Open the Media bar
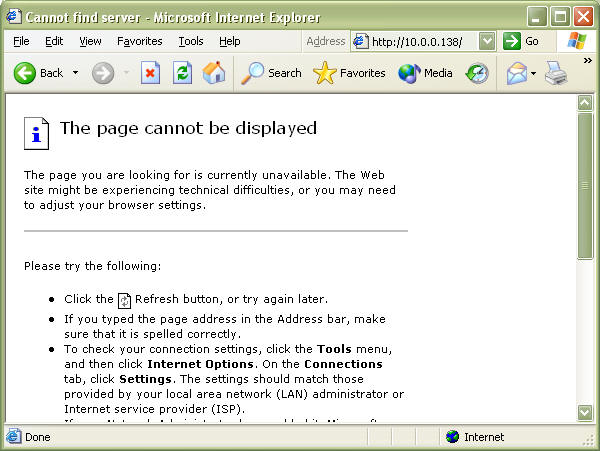Screen dimensions: 600x451 (x=425, y=73)
